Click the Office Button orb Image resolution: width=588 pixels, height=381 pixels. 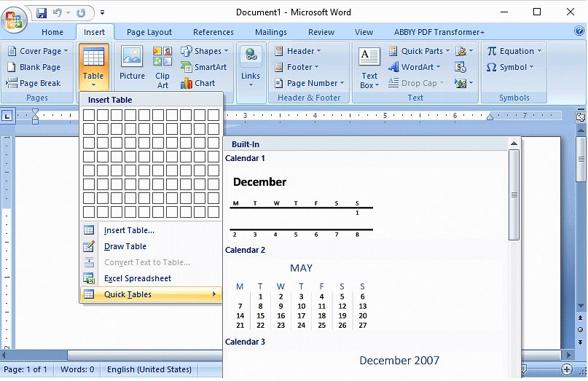point(14,20)
